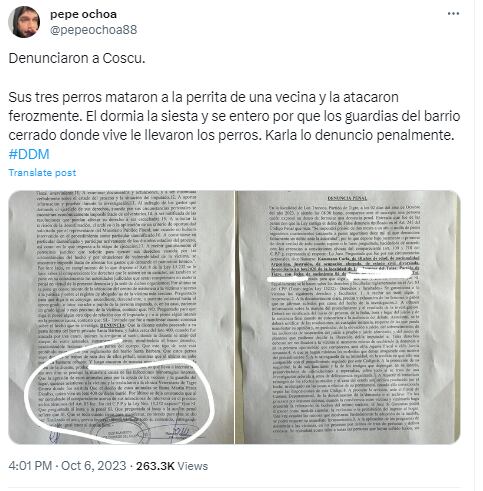Click the white circled area on the left document
The width and height of the screenshot is (483, 491).
coord(120,393)
